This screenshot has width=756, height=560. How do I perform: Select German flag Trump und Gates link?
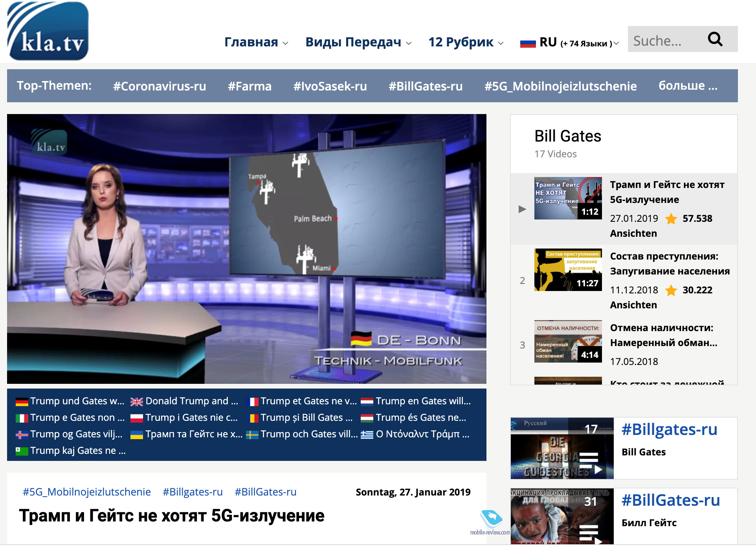tap(70, 401)
